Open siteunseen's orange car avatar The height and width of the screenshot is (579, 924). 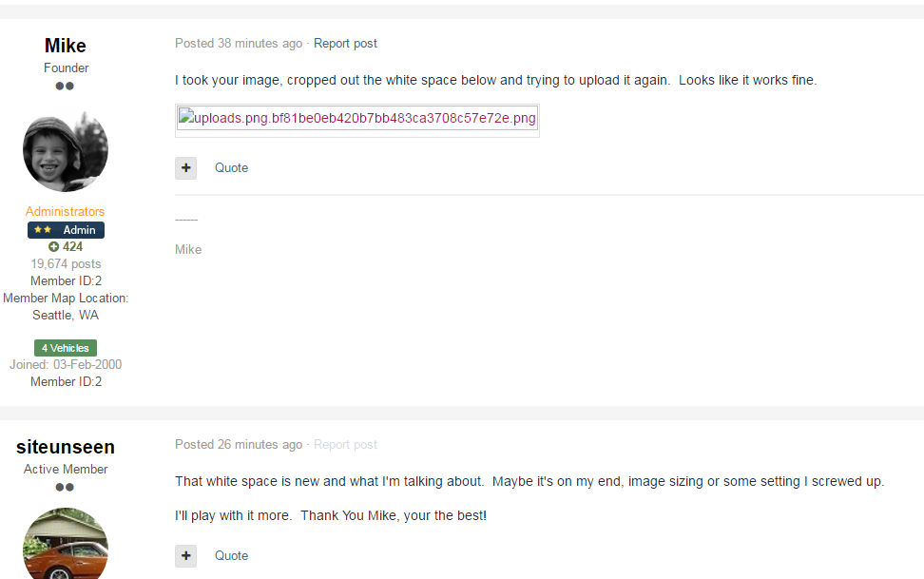pos(66,543)
